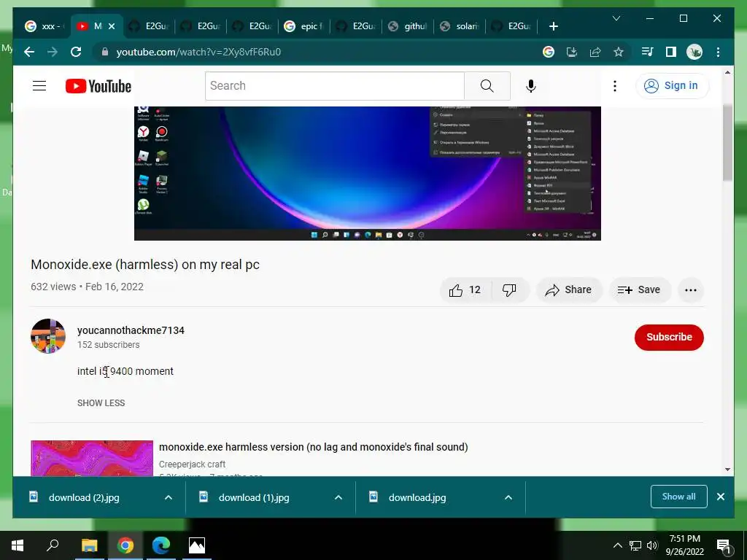
Task: Expand options for download (1).jpg
Action: (338, 497)
